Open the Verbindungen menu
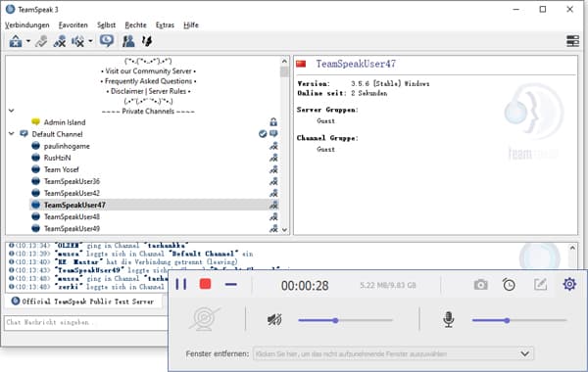 tap(27, 25)
